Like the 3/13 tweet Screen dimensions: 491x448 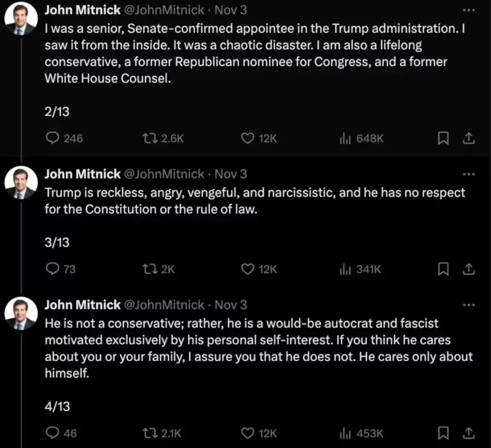click(248, 269)
